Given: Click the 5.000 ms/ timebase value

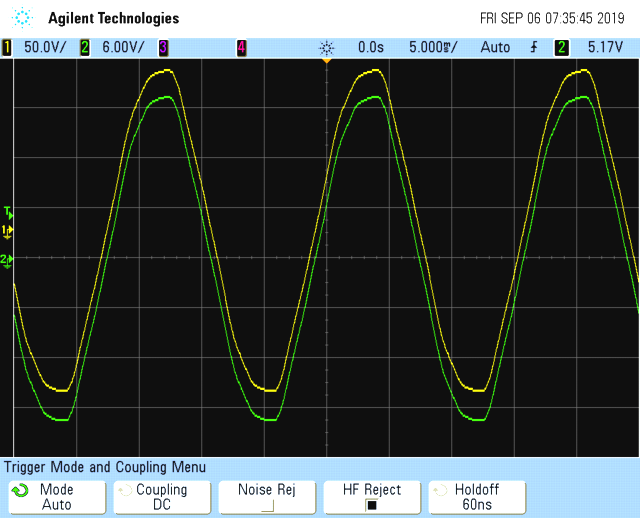Looking at the screenshot, I should pos(433,47).
